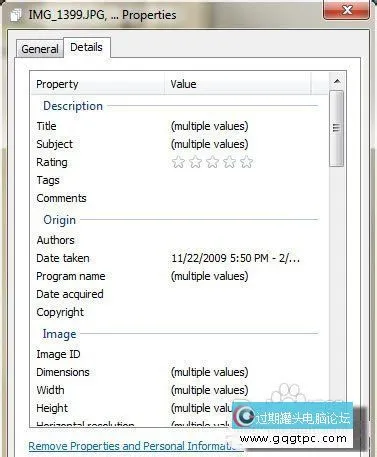
Task: Click the Comments property label
Action: click(61, 198)
